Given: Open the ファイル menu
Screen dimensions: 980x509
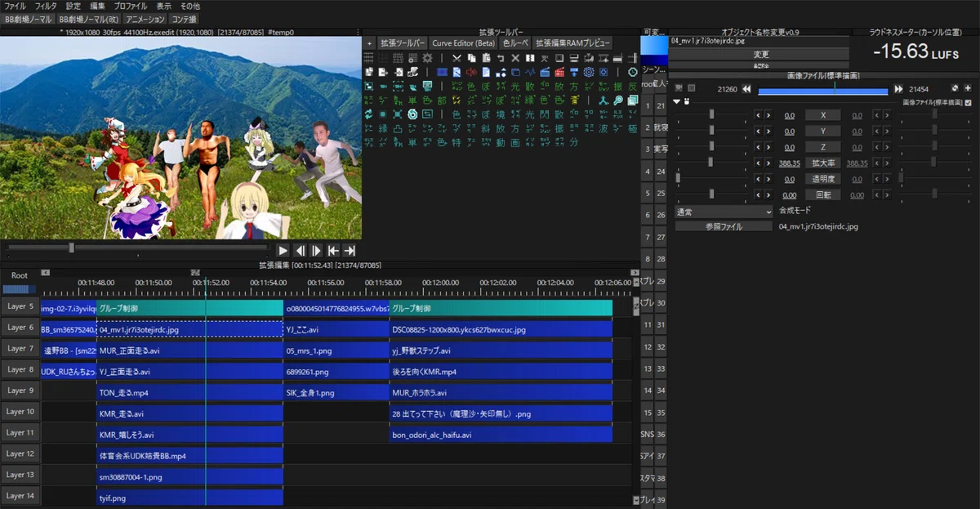Looking at the screenshot, I should 15,6.
